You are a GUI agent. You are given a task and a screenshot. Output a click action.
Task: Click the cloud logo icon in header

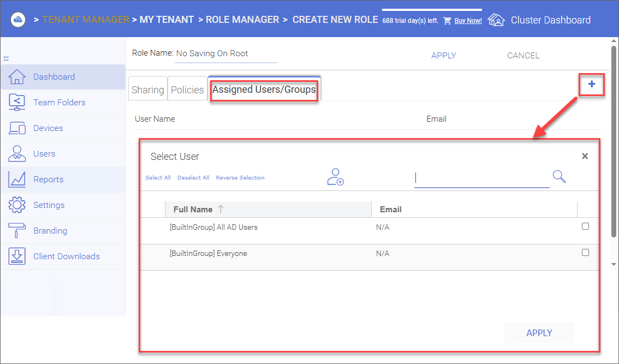coord(18,20)
